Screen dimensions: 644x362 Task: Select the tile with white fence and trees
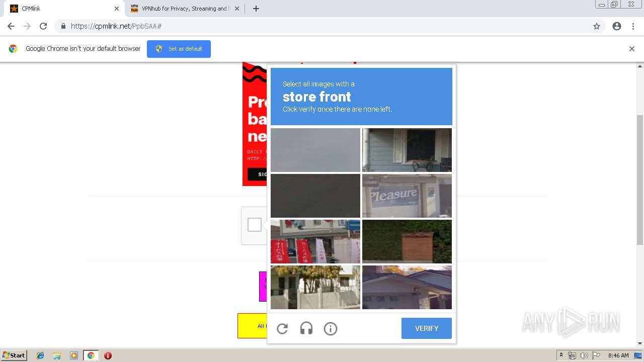point(315,287)
